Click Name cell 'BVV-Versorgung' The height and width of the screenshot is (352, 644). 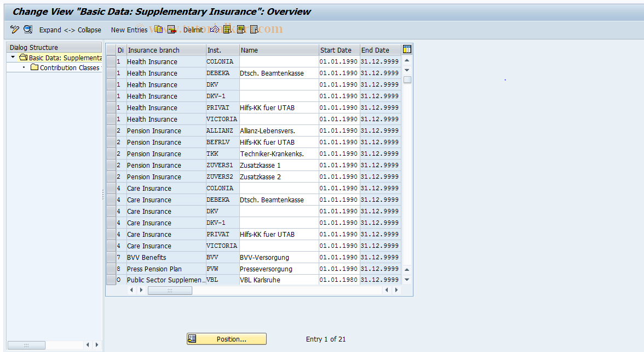[x=279, y=257]
